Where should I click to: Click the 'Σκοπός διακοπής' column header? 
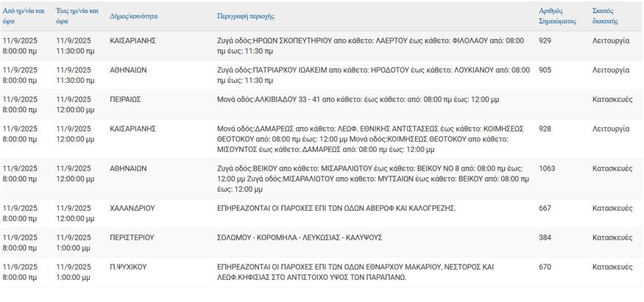pyautogui.click(x=605, y=15)
